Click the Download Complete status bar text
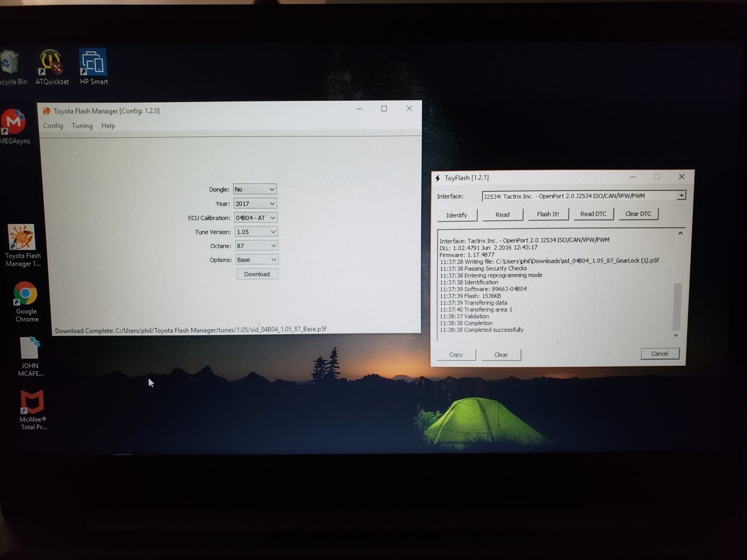 click(x=191, y=330)
